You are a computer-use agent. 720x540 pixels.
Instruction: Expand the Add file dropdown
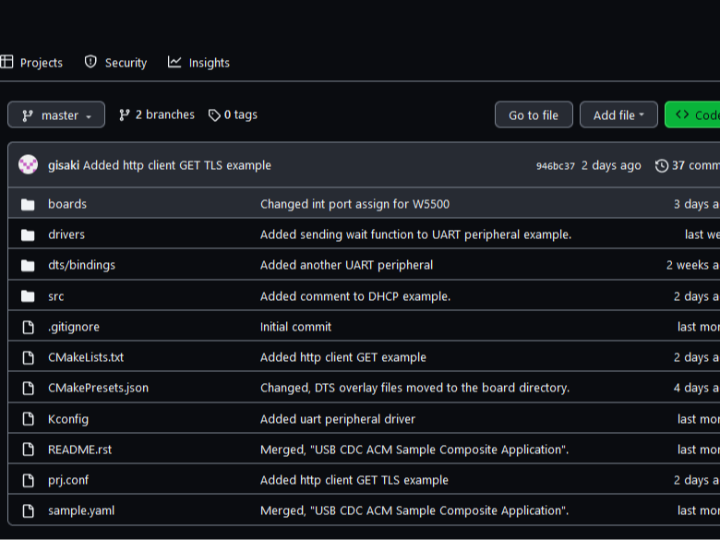(618, 115)
